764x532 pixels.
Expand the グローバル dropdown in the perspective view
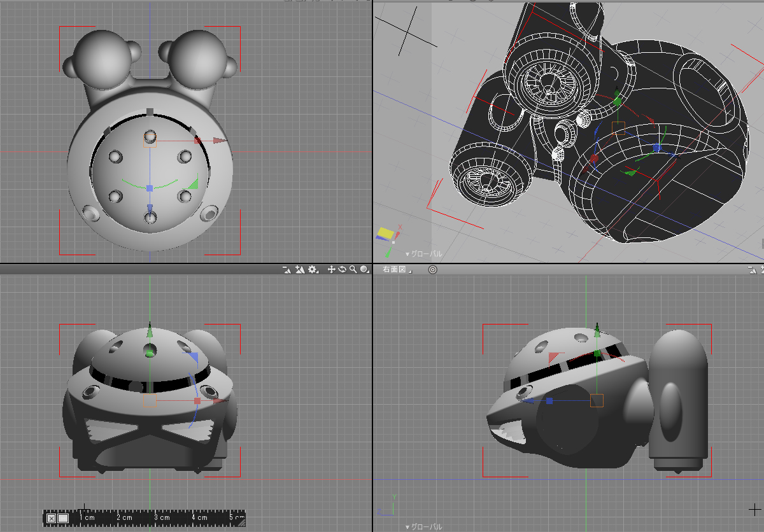pos(424,254)
